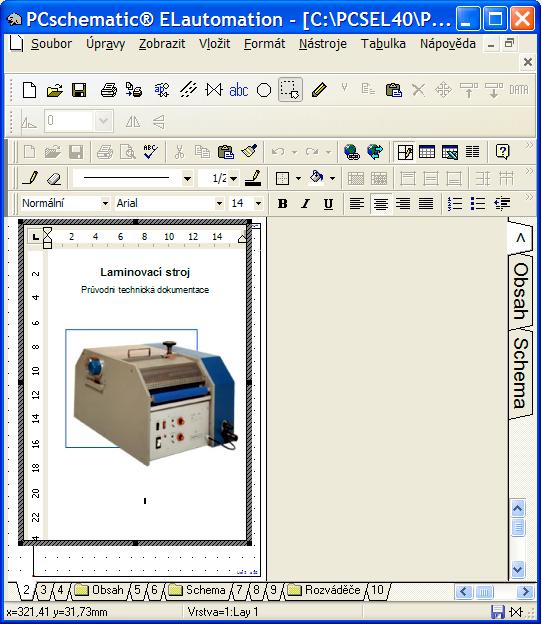Activate the Pencil drawing tool
The width and height of the screenshot is (542, 624).
319,90
